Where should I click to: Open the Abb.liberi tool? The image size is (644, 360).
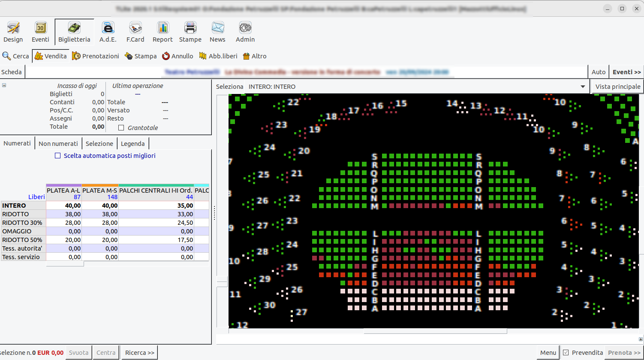point(218,56)
